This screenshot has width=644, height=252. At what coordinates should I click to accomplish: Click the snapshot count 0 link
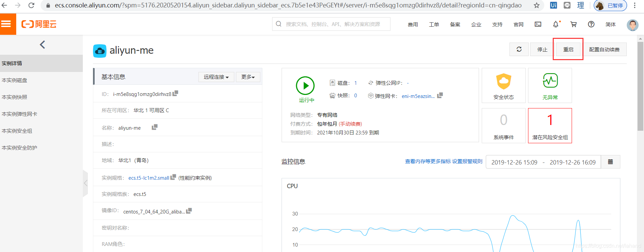click(x=356, y=96)
